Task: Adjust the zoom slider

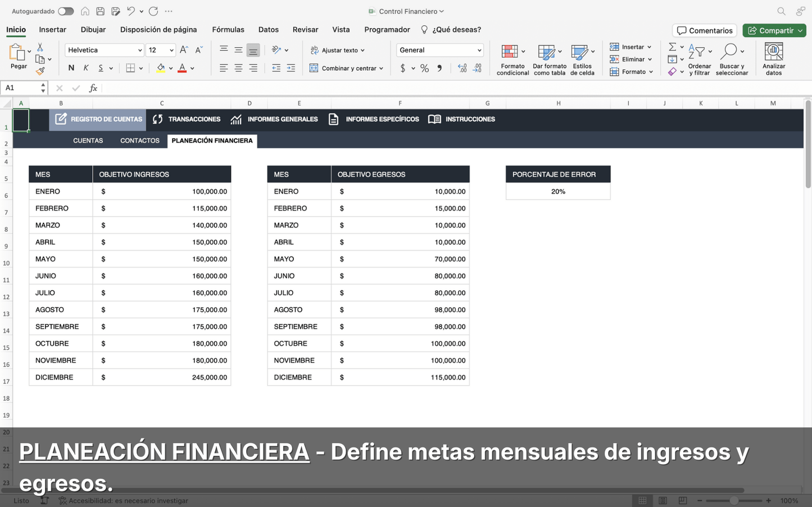Action: (733, 500)
